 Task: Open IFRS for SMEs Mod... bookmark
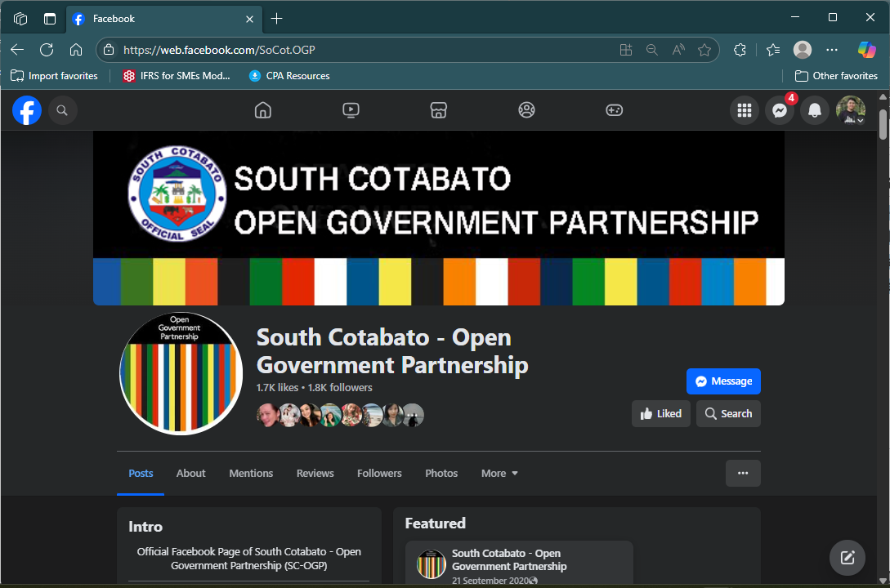coord(177,75)
